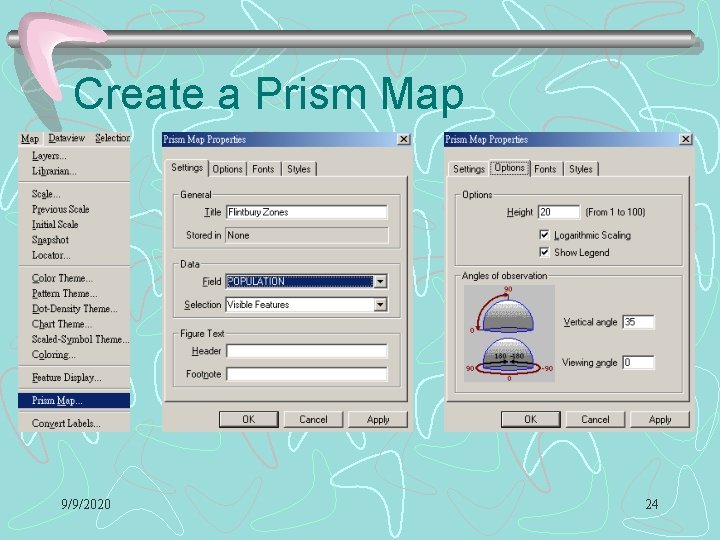The width and height of the screenshot is (720, 540).
Task: Click the Viewing angle field
Action: 638,362
